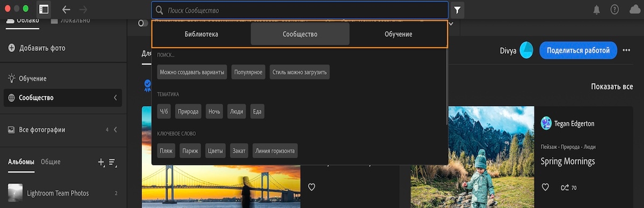
Task: Open the Lightroom Team Photos album
Action: [63, 193]
